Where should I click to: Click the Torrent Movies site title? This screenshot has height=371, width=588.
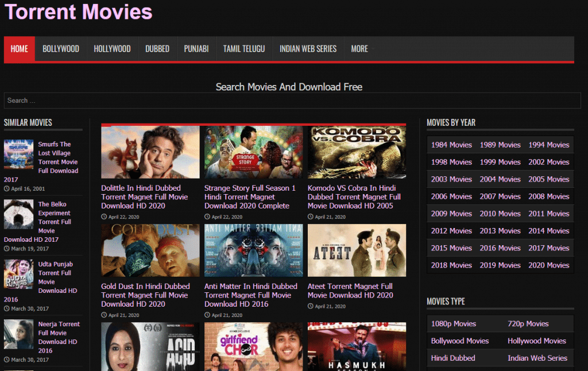78,11
